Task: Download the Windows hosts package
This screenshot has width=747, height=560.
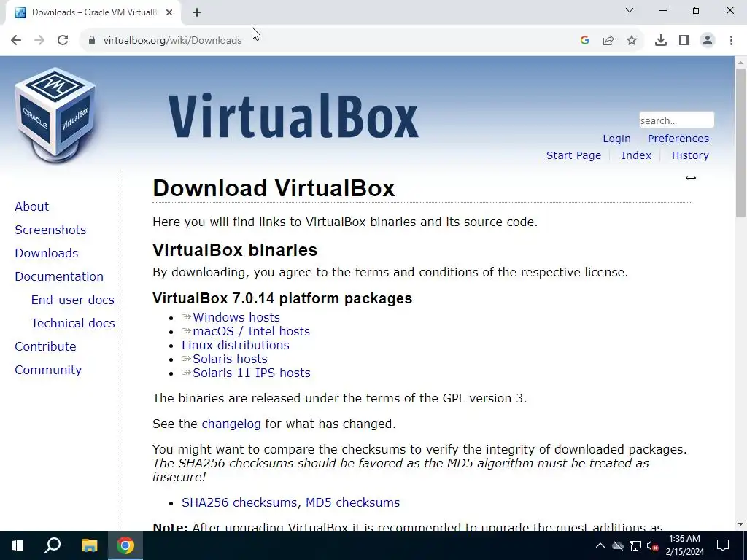Action: click(x=236, y=317)
